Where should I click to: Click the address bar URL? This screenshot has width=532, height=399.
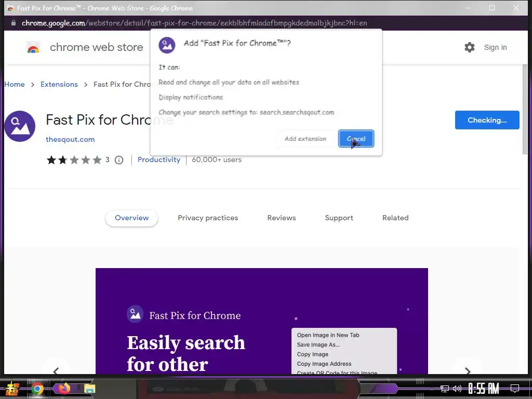[194, 23]
